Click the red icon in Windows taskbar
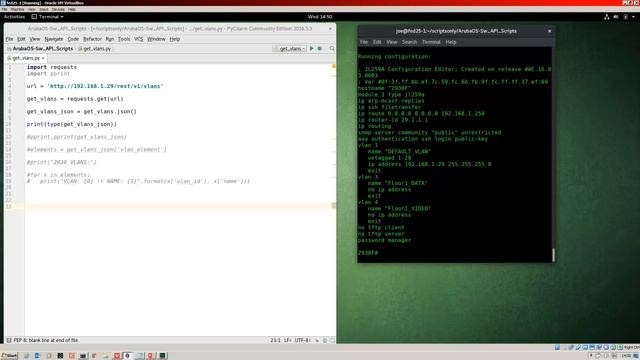The height and width of the screenshot is (360, 640). pyautogui.click(x=116, y=356)
